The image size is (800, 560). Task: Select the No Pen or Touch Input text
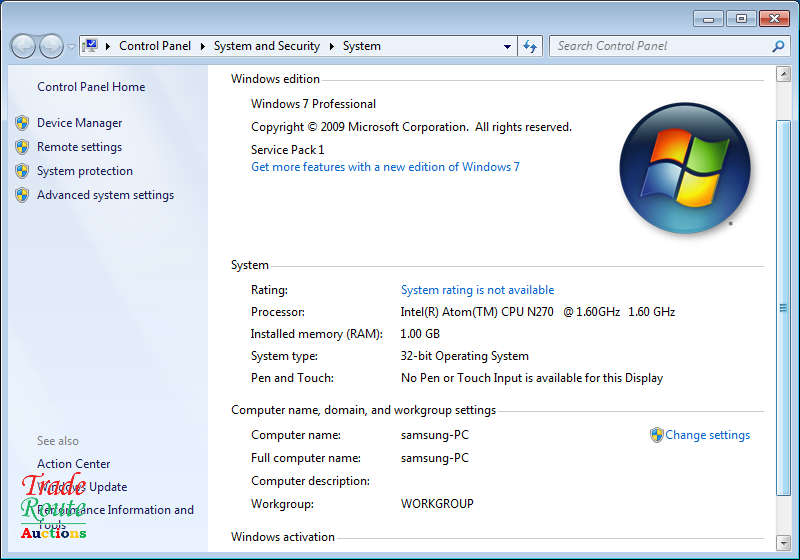click(532, 378)
